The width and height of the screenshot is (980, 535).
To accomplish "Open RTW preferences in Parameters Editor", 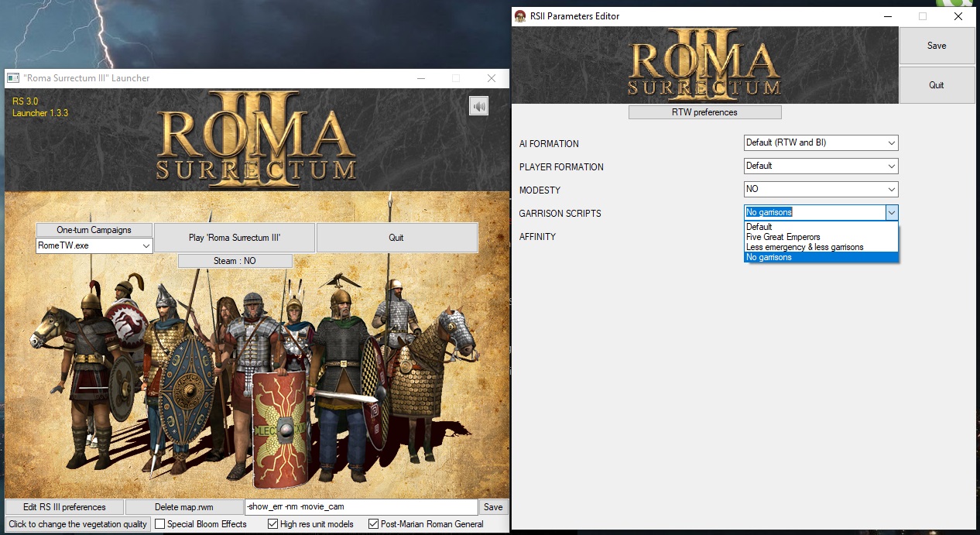I will tap(704, 112).
